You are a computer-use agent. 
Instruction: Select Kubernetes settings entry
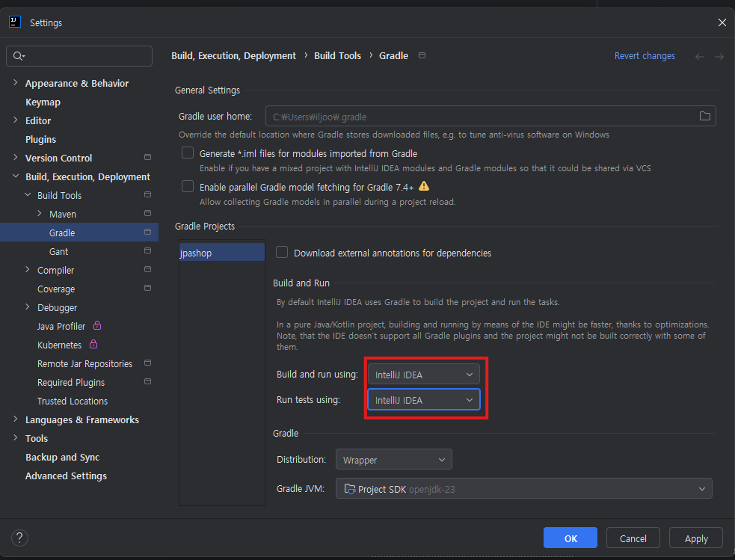[60, 345]
